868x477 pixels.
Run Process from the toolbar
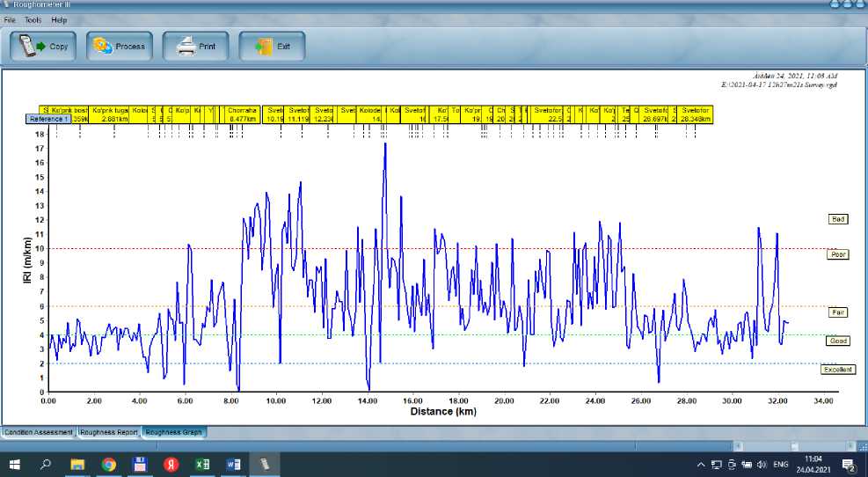119,47
